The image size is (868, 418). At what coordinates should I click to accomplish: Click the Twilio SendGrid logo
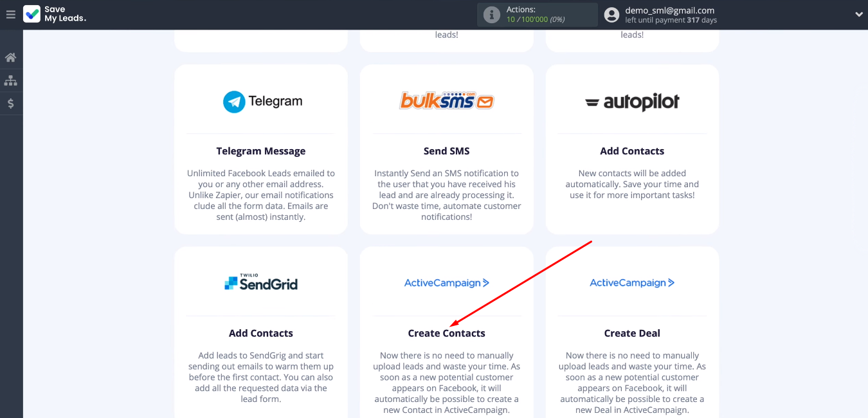point(261,282)
